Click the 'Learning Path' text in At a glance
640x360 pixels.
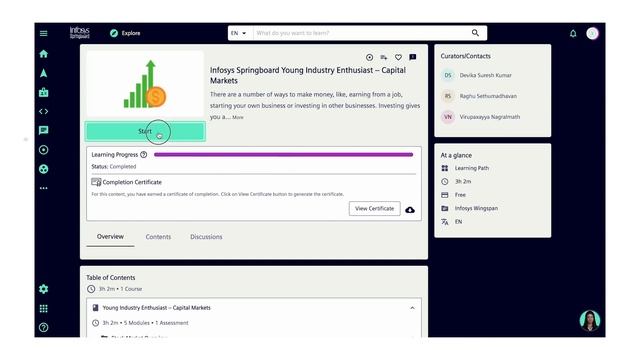[472, 168]
